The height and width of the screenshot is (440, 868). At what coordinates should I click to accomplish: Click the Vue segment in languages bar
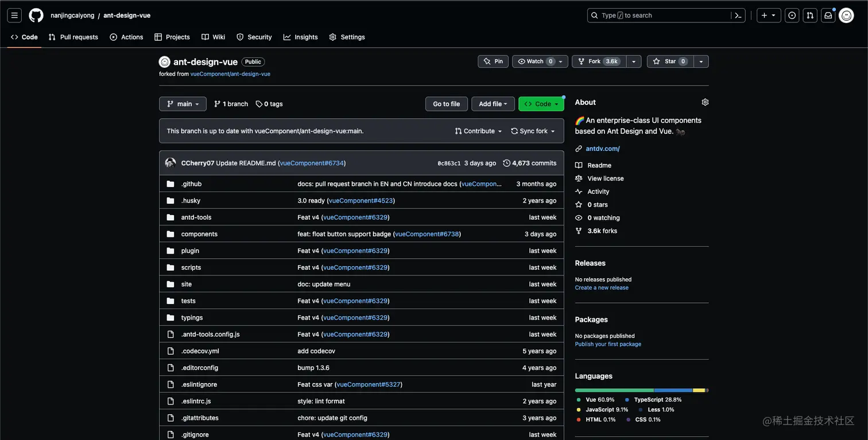point(614,390)
